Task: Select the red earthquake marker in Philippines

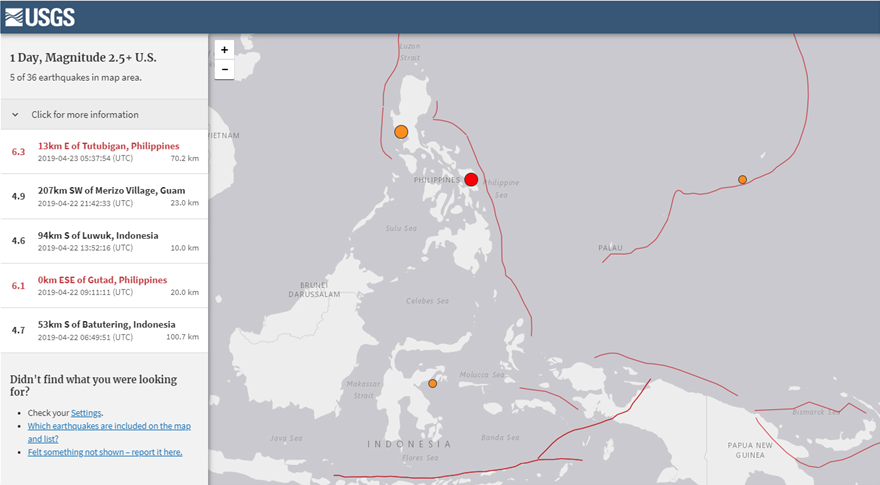Action: [471, 179]
